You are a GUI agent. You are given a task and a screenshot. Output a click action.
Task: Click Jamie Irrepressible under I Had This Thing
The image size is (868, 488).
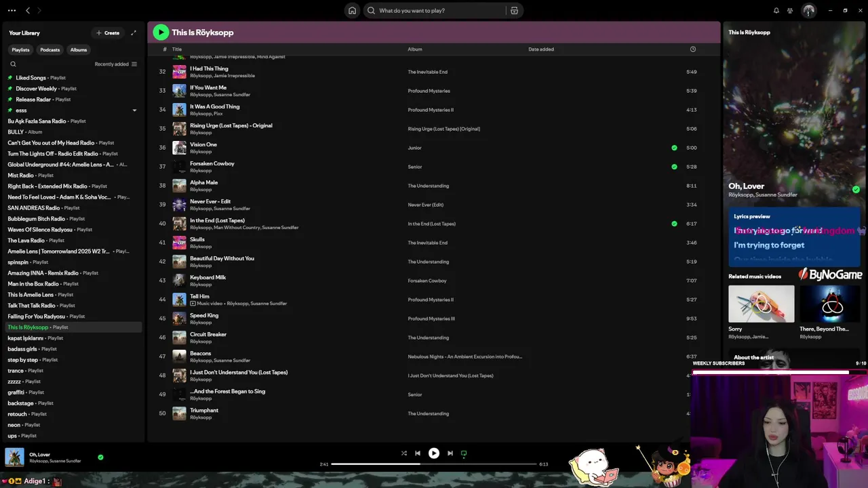pos(235,76)
